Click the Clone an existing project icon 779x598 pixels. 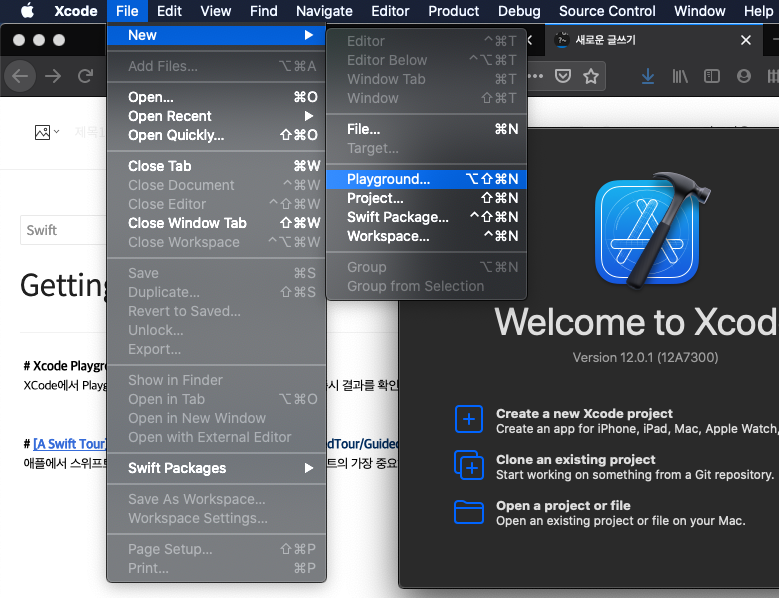pyautogui.click(x=468, y=465)
